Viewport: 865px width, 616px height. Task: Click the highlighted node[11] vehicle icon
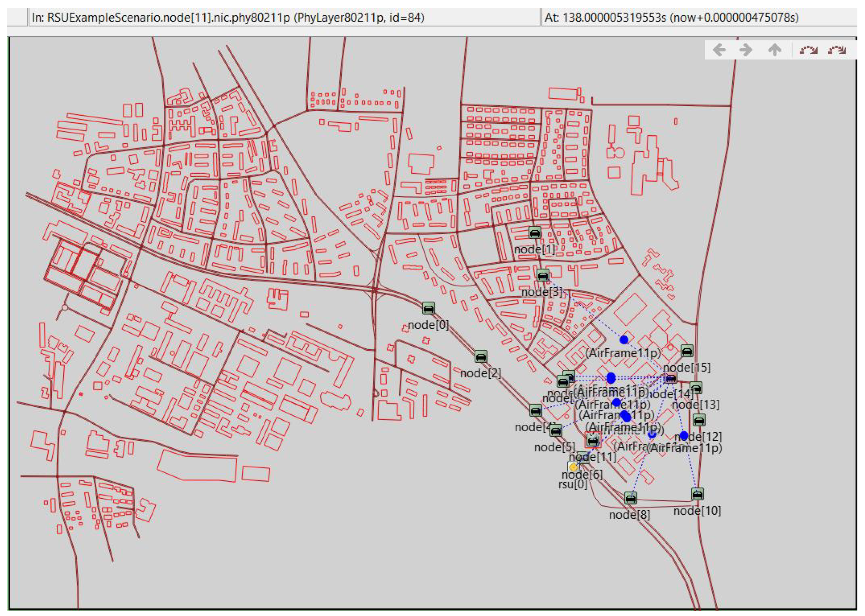[x=593, y=440]
